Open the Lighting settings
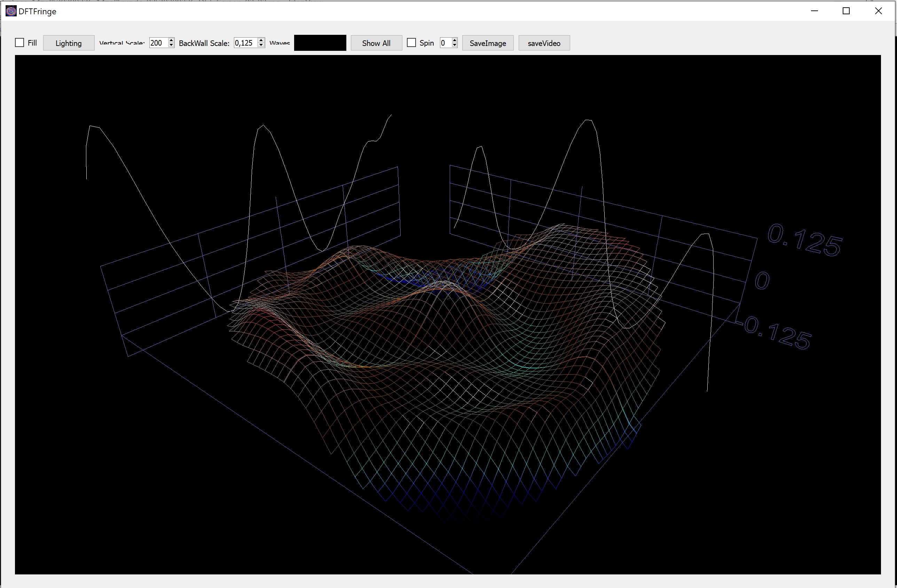The width and height of the screenshot is (897, 588). tap(69, 43)
